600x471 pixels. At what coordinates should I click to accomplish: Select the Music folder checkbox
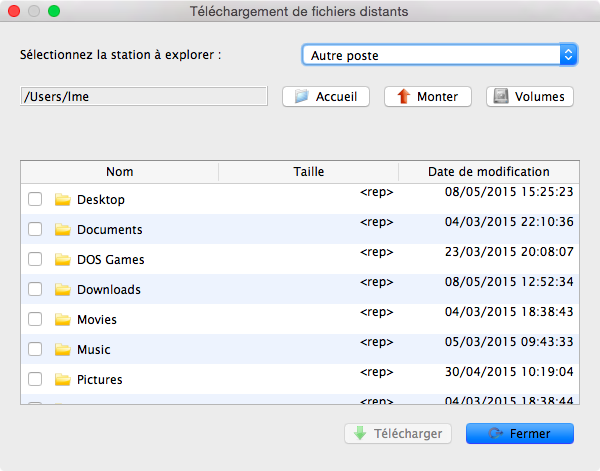pos(35,350)
